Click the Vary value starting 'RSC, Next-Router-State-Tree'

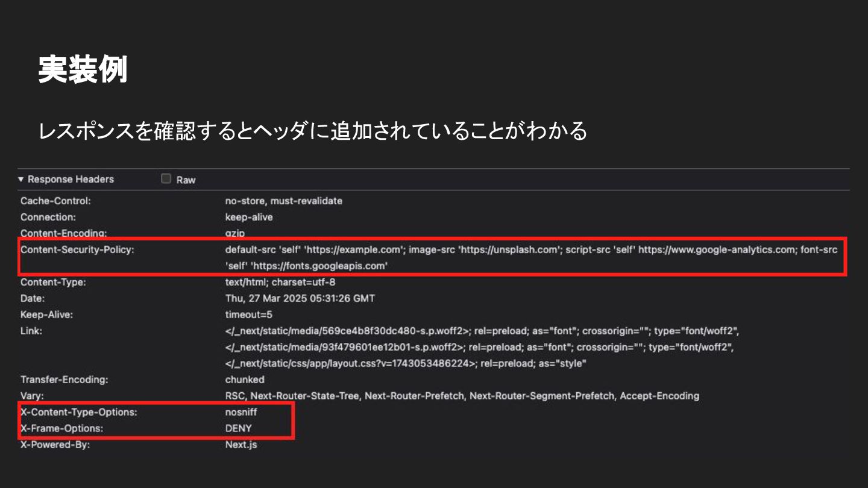462,396
